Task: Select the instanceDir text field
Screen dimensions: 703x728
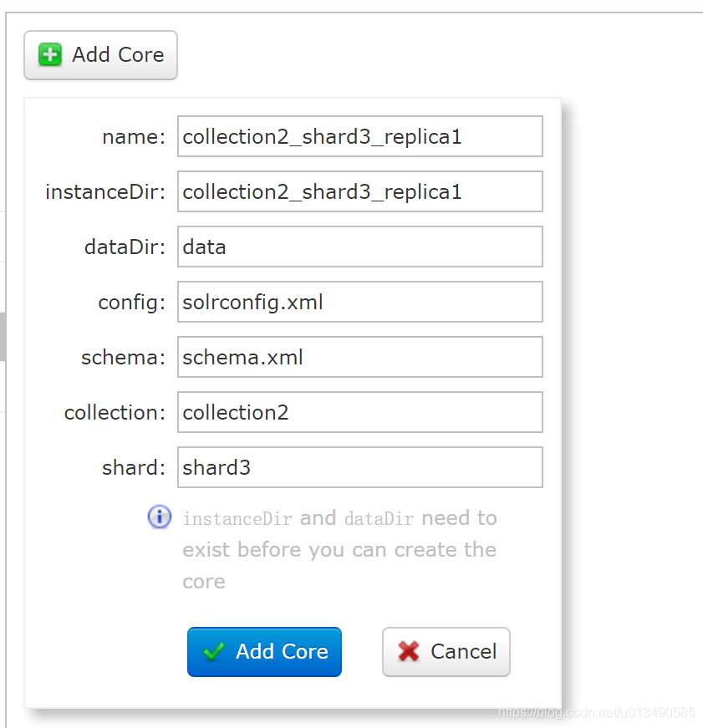Action: pos(359,191)
